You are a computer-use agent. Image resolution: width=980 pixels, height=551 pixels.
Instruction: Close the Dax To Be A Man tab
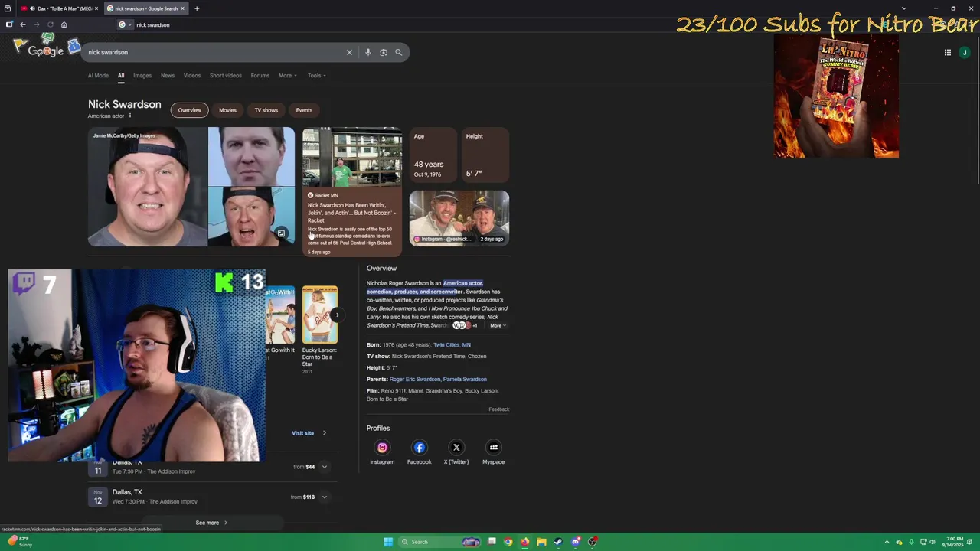point(96,8)
